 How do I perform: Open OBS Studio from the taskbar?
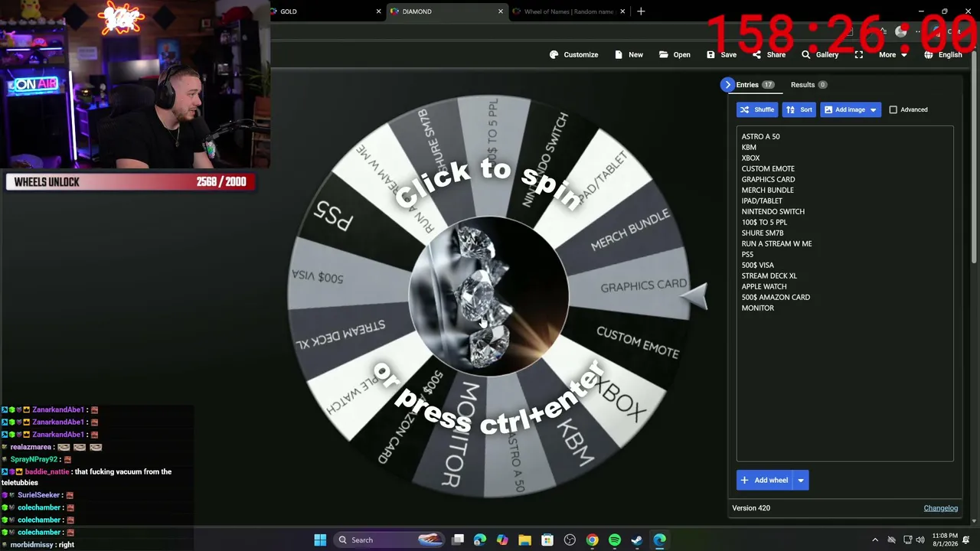[x=570, y=540]
